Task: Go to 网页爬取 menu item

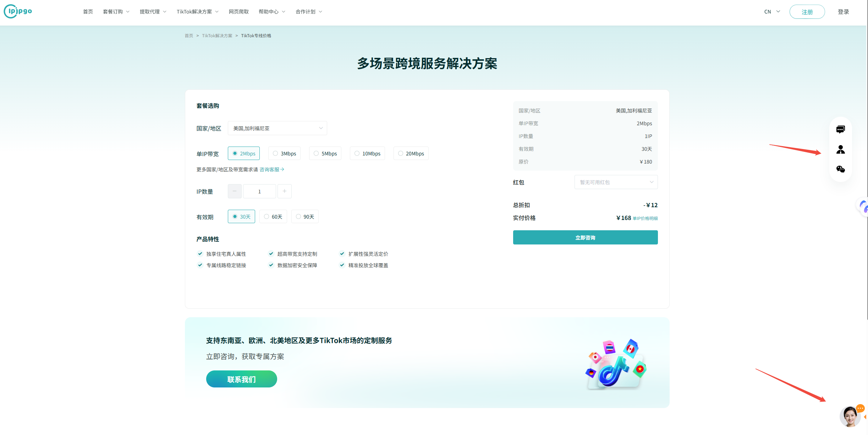Action: pos(238,12)
